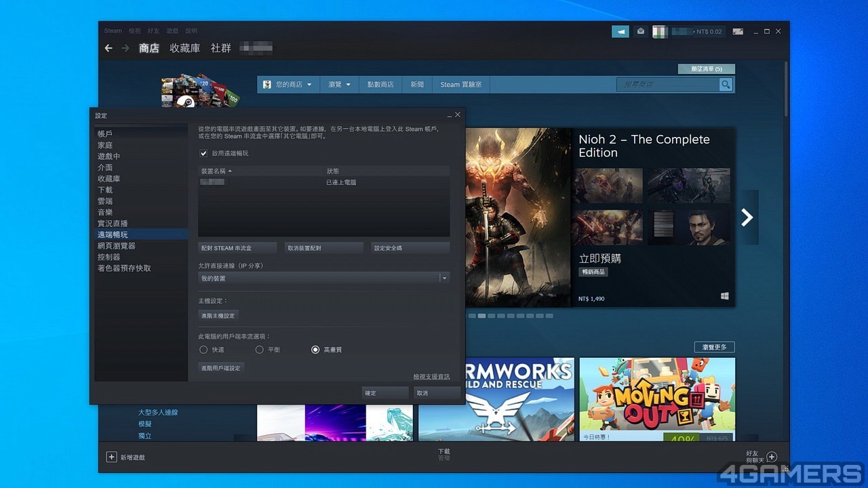This screenshot has height=488, width=868.
Task: Click the Nioh 2 featured title
Action: pyautogui.click(x=644, y=146)
